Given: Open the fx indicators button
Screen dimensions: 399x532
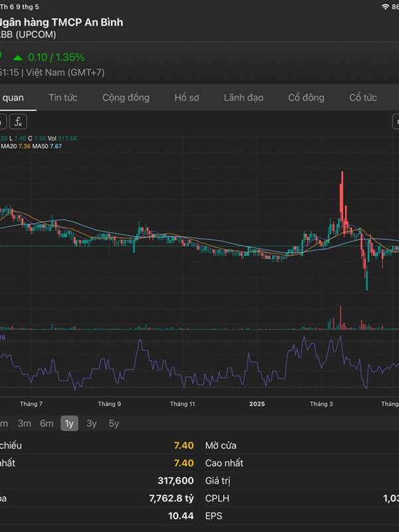Looking at the screenshot, I should point(18,122).
